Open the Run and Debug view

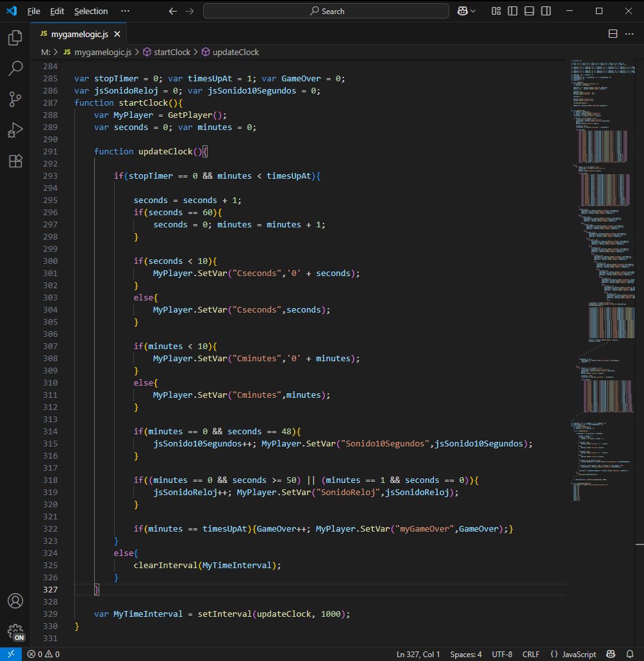(15, 130)
